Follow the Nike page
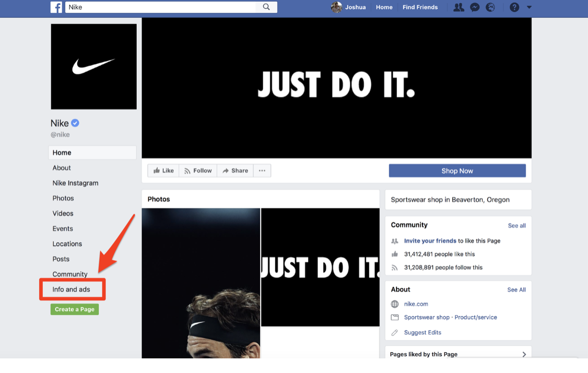 point(198,171)
